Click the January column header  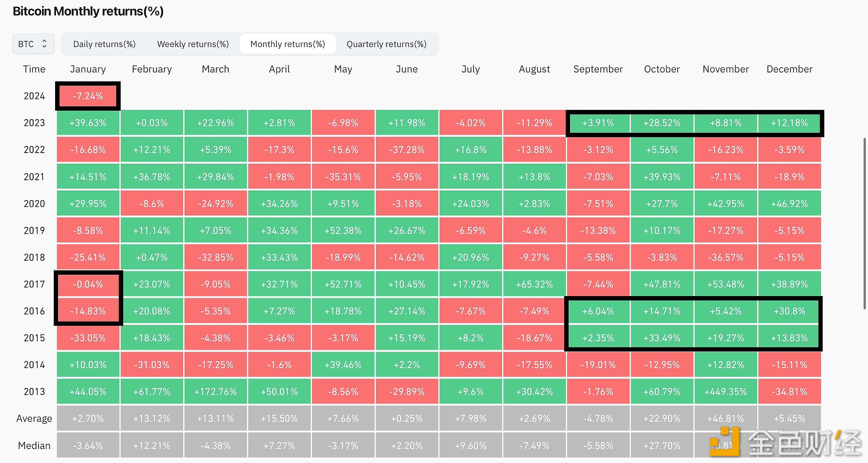point(88,69)
